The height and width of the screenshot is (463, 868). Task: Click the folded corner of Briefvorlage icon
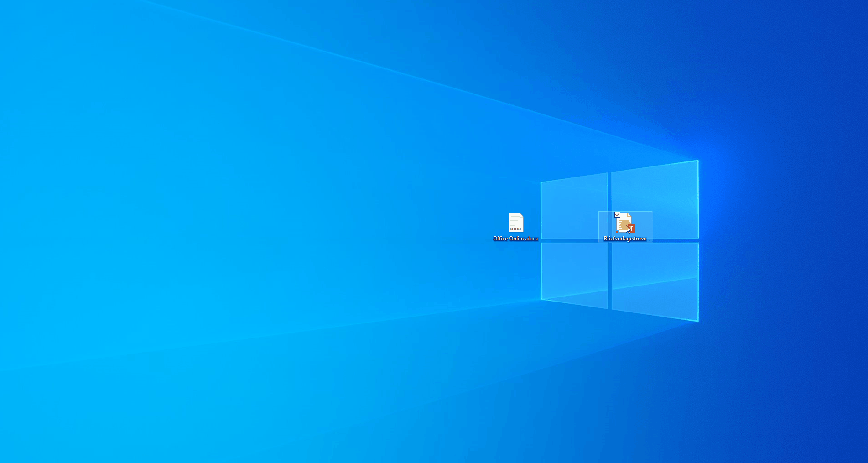tap(629, 215)
